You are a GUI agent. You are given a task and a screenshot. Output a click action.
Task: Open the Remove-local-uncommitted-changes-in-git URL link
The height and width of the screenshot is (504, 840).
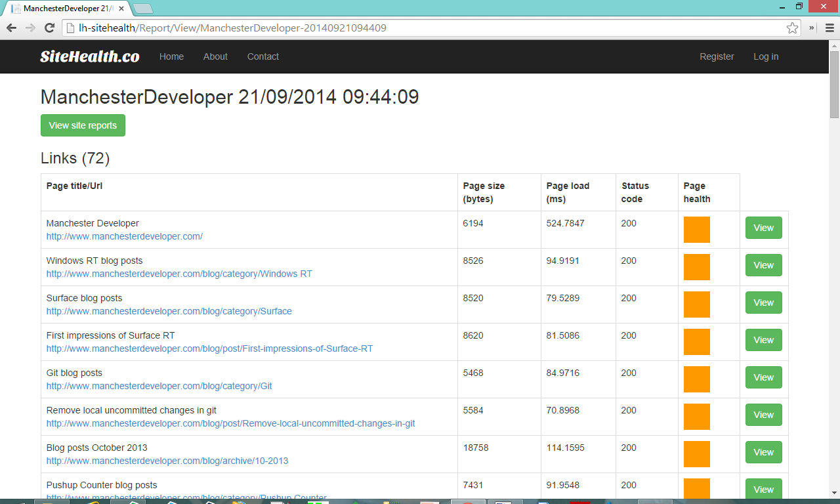(x=230, y=423)
